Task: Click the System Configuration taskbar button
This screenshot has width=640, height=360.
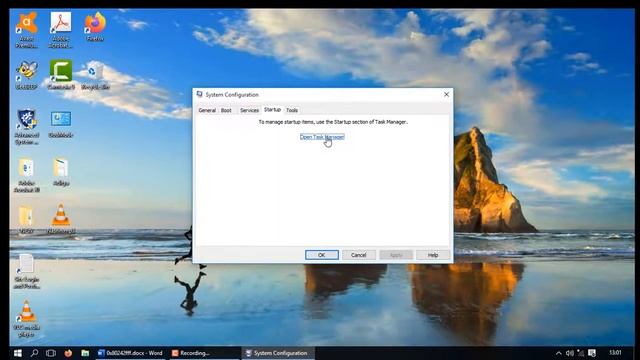Action: pyautogui.click(x=278, y=353)
